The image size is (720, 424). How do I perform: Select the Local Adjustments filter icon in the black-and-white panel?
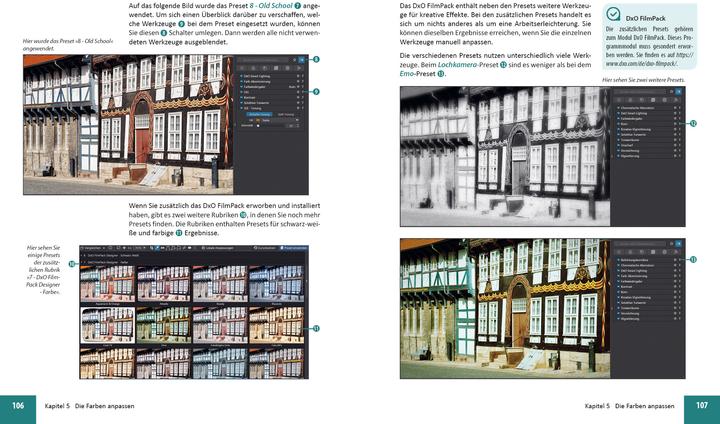click(664, 100)
